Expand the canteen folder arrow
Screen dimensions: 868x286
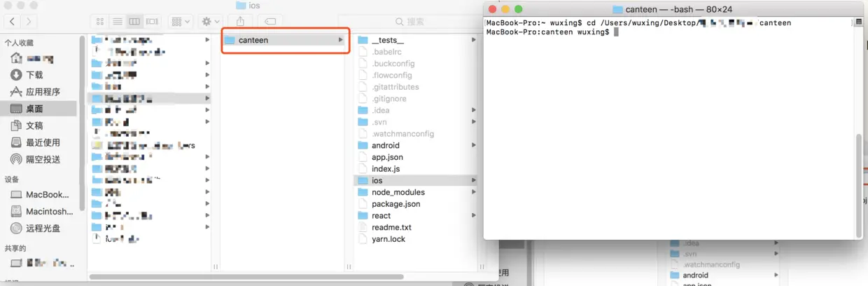[x=341, y=40]
